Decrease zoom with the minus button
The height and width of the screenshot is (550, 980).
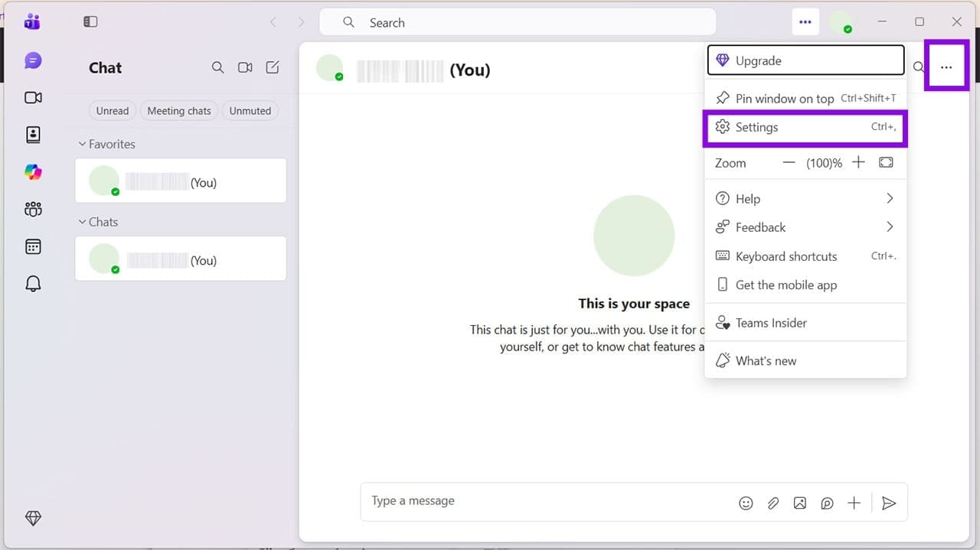[789, 162]
